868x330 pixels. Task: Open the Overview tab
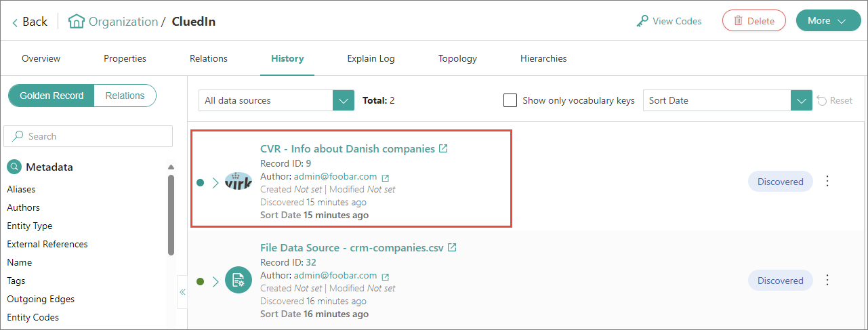click(x=41, y=58)
